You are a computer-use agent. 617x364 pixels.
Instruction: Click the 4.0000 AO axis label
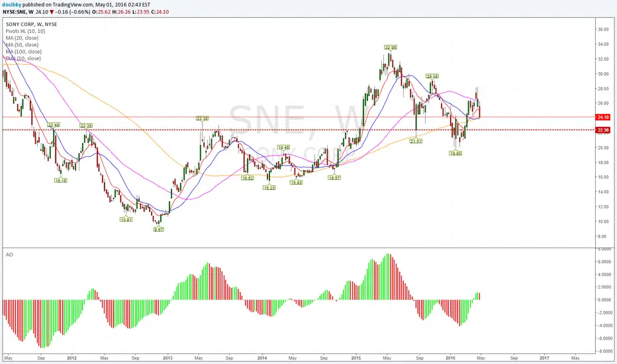605,274
